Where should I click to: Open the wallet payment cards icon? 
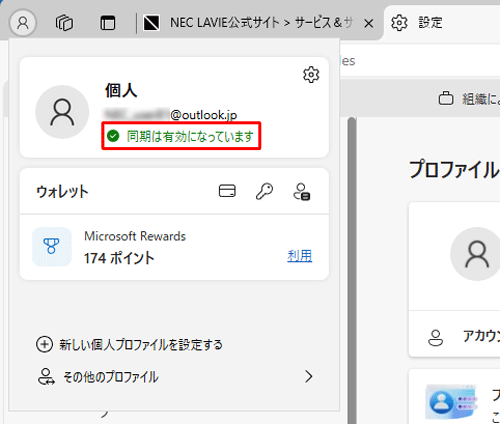[x=227, y=191]
